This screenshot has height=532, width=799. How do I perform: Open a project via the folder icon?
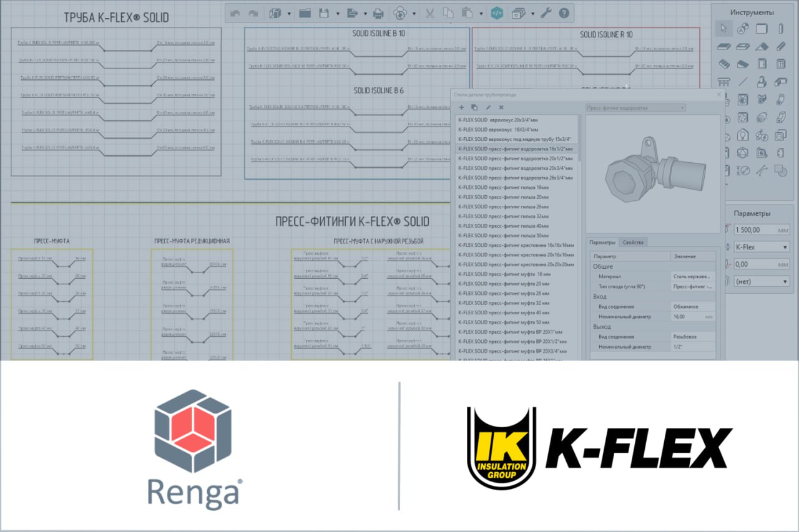[x=305, y=12]
